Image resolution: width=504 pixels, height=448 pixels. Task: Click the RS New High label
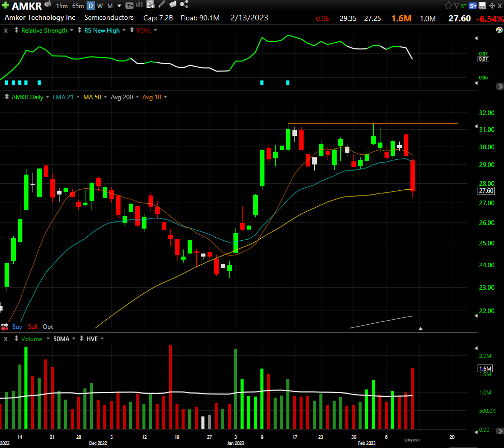(x=102, y=30)
